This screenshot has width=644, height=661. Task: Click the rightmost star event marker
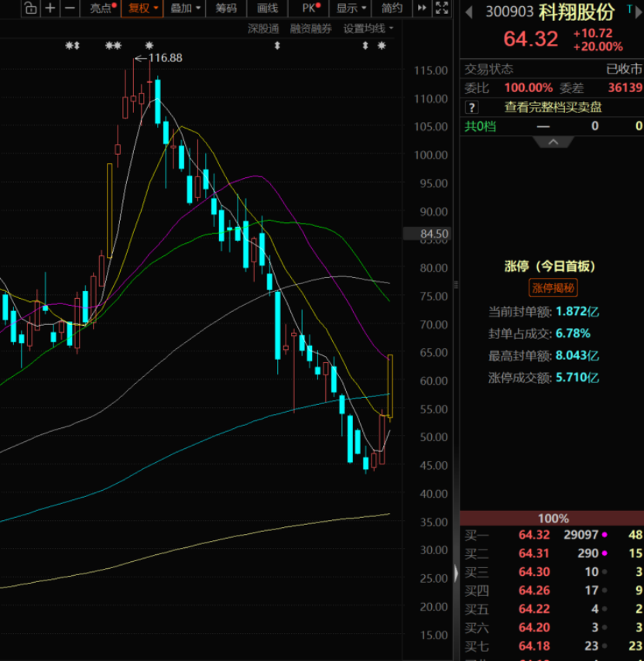click(x=382, y=46)
